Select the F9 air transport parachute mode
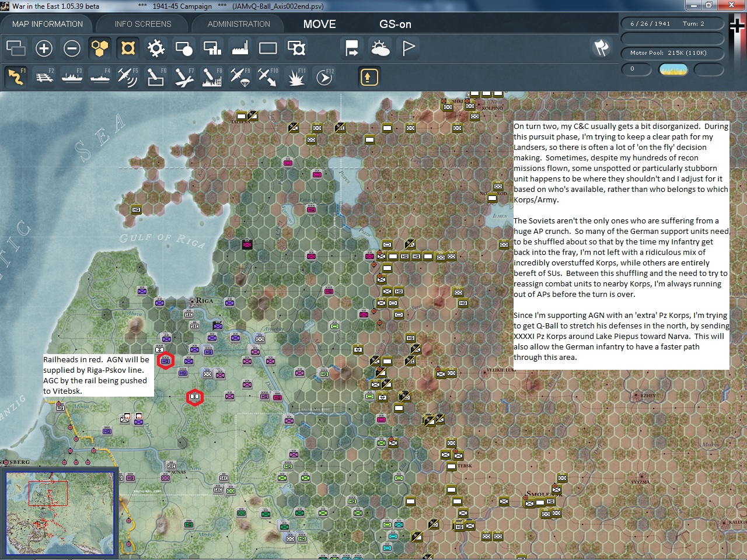The height and width of the screenshot is (560, 747). (x=240, y=77)
